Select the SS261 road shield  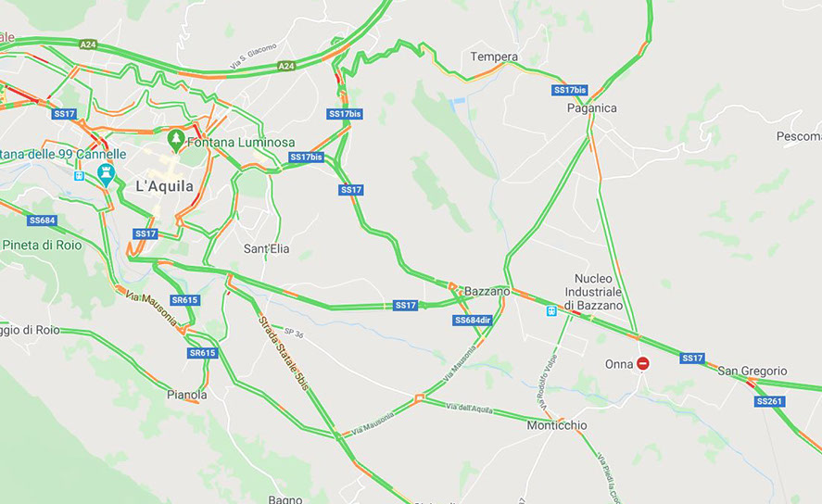click(x=770, y=401)
